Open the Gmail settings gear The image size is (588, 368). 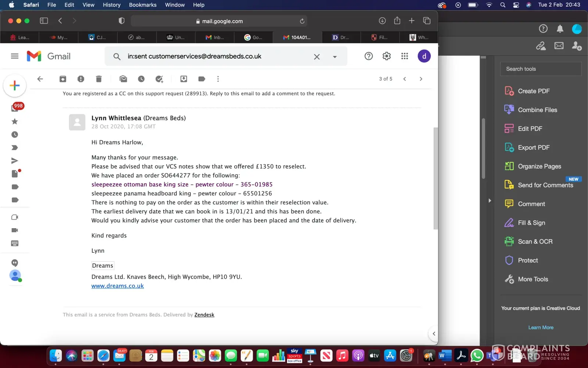[x=387, y=56]
